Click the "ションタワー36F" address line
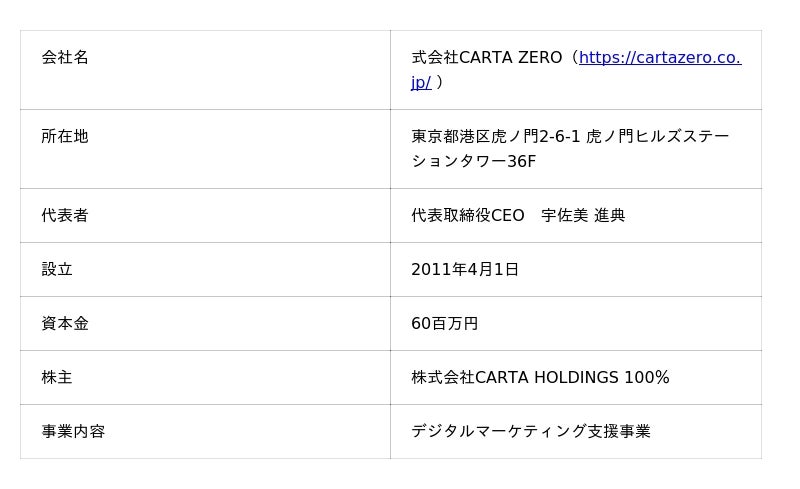800x489 pixels. (x=473, y=162)
